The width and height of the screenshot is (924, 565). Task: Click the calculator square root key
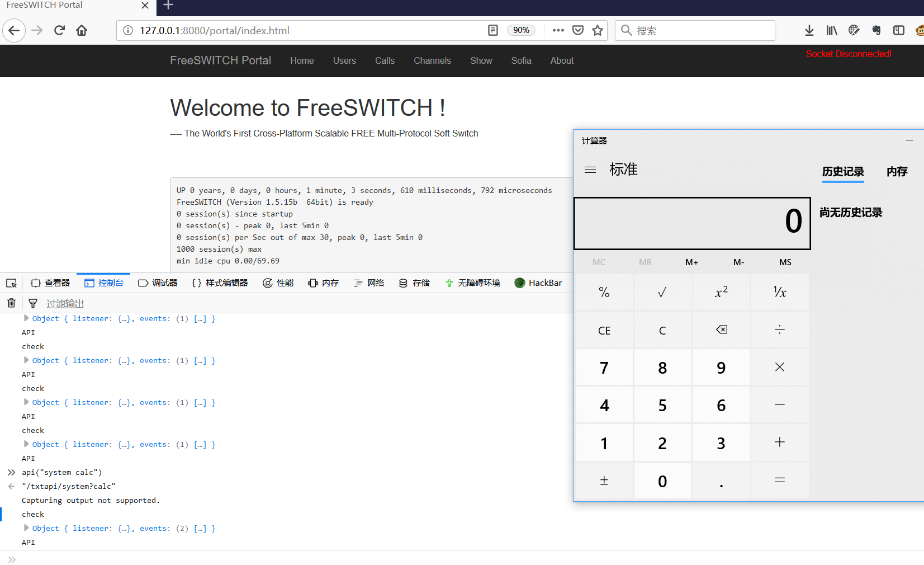pyautogui.click(x=662, y=292)
